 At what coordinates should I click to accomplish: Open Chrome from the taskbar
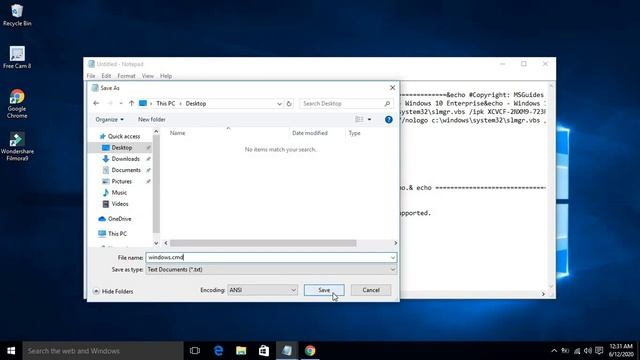pos(310,351)
